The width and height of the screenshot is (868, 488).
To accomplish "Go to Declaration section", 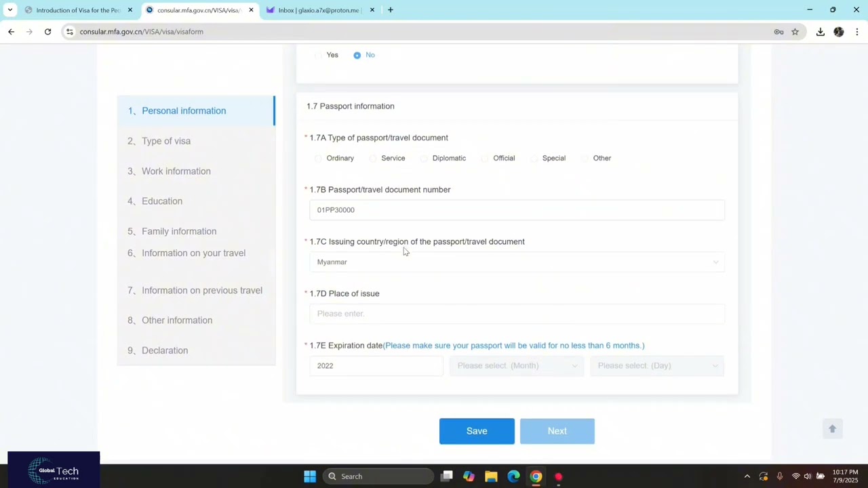I will (x=196, y=351).
